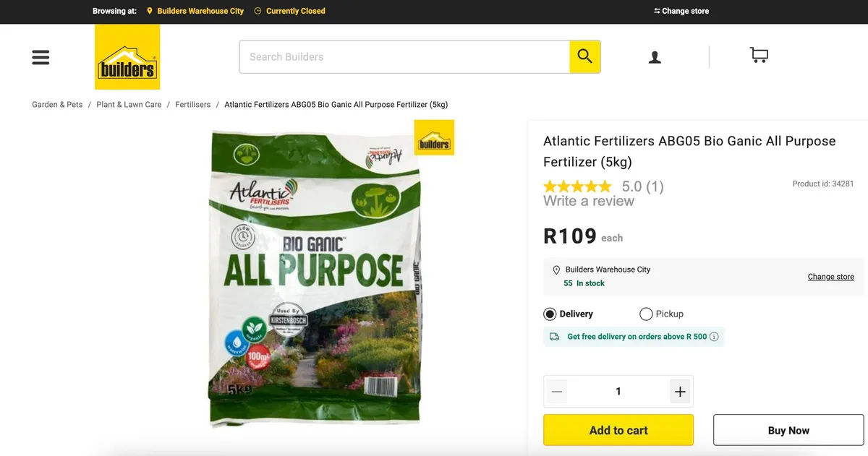Open the shopping cart icon
Viewport: 868px width, 456px height.
(759, 56)
